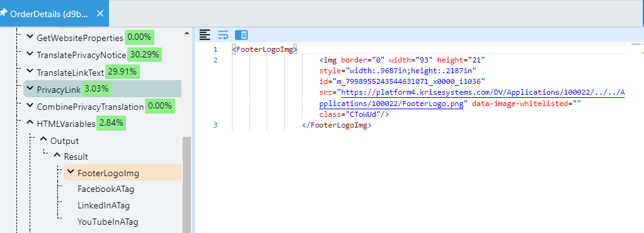Click the pin icon on OrderDetails tab
644x233 pixels.
(x=3, y=13)
